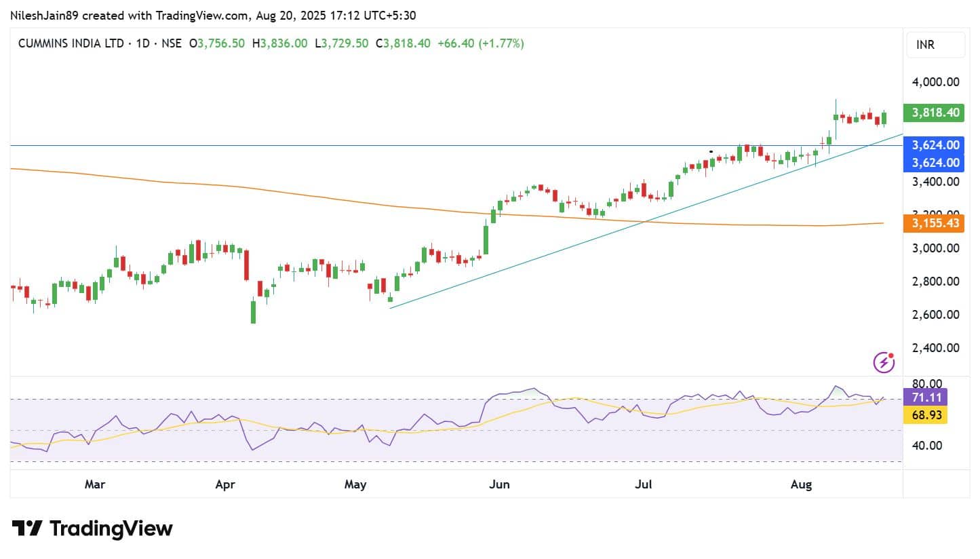Viewport: 980px width, 559px height.
Task: Click the Jun label on time axis
Action: [499, 484]
